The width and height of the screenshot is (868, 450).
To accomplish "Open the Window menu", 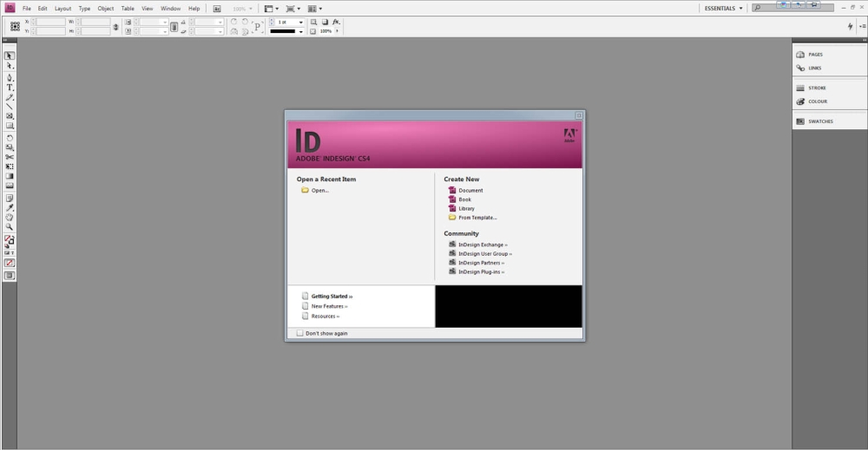I will [170, 9].
